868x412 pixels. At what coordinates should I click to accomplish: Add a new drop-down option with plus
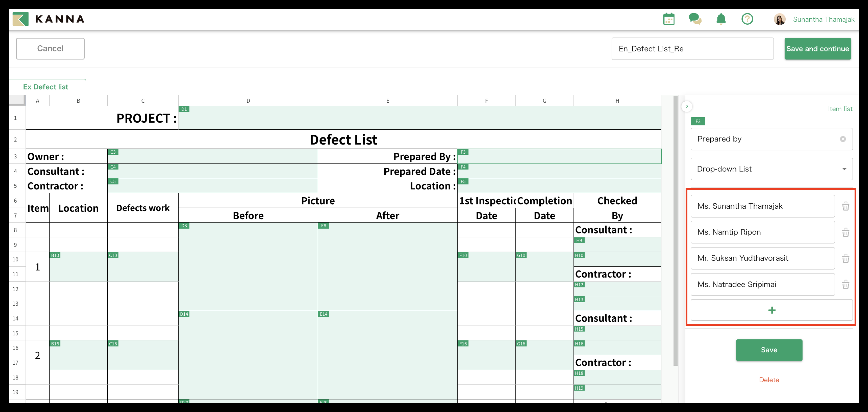click(771, 310)
